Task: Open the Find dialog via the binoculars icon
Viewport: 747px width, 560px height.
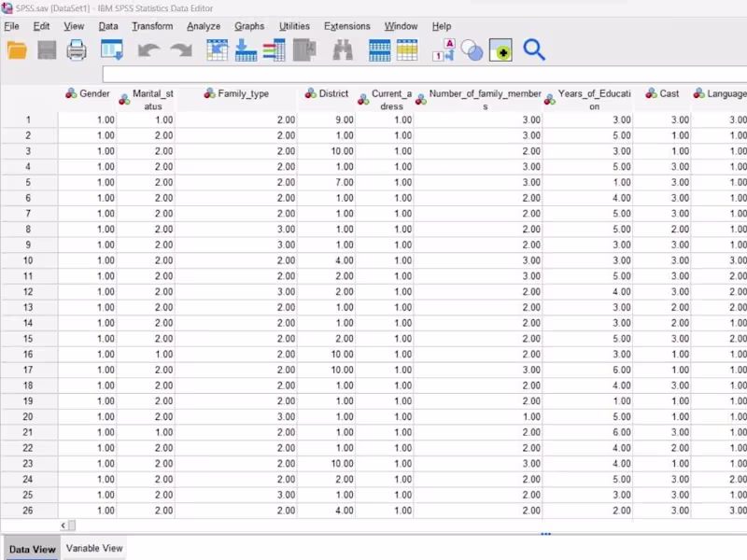Action: pyautogui.click(x=342, y=51)
